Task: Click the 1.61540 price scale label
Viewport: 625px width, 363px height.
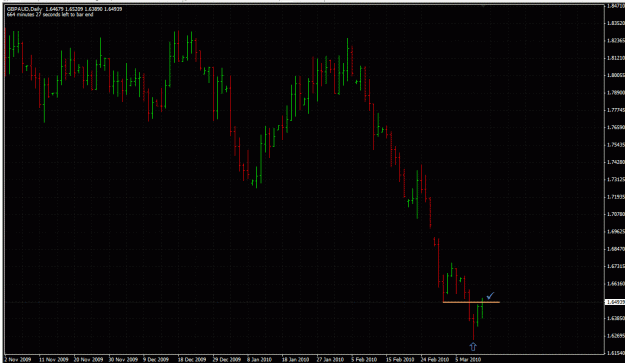Action: pyautogui.click(x=615, y=353)
